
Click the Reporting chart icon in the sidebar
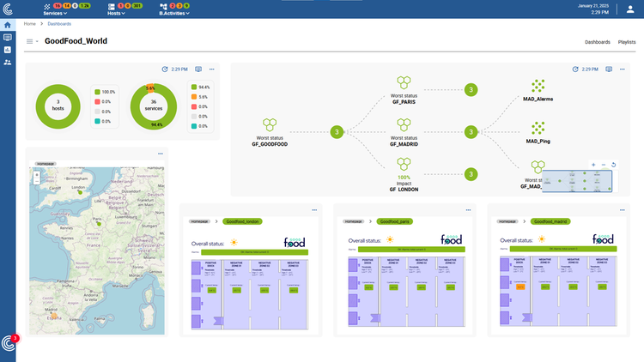8,50
